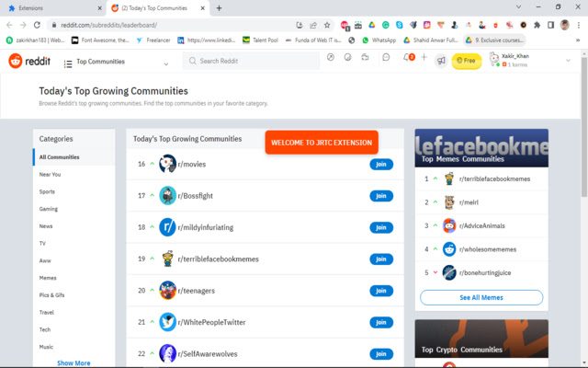Open r/wholesomememes link in Top Memes
588x368 pixels.
[x=488, y=249]
